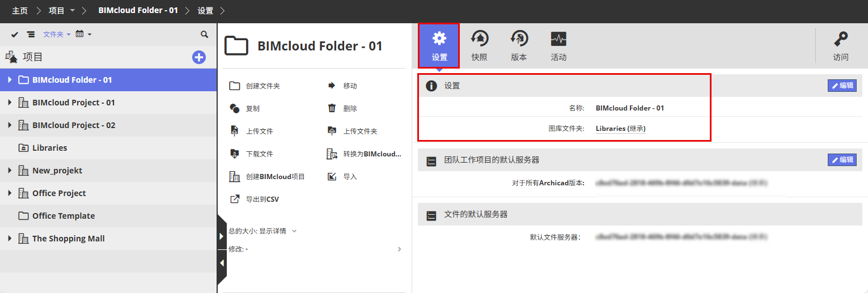This screenshot has width=868, height=293.
Task: Expand the Office Project tree node
Action: pos(10,193)
